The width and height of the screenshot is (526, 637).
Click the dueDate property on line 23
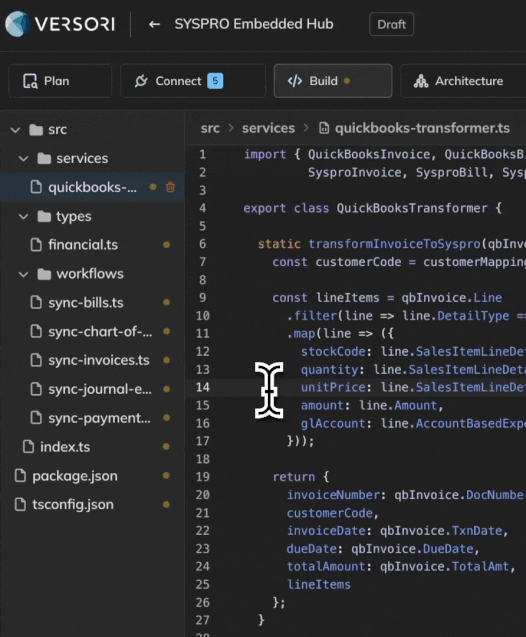click(312, 549)
